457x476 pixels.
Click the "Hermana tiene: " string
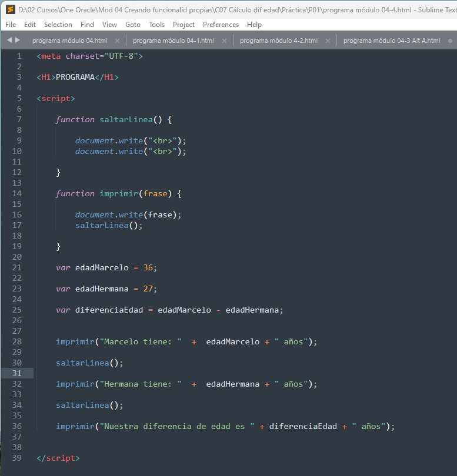[141, 384]
